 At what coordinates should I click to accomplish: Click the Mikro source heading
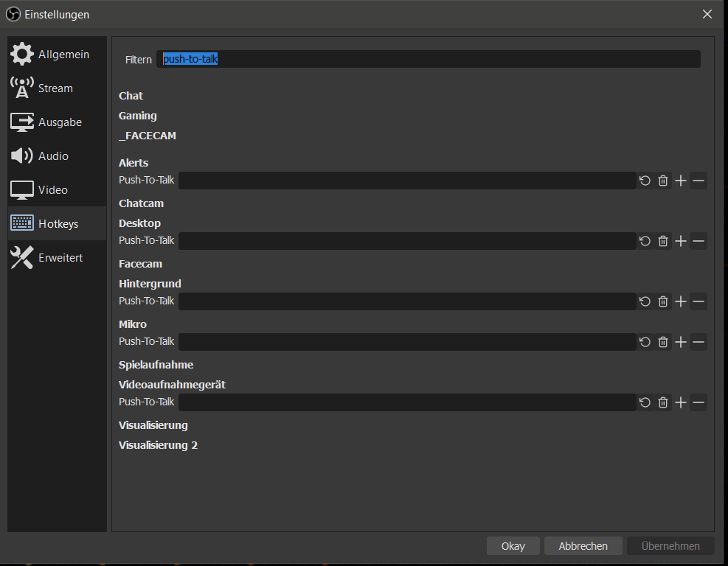(133, 324)
